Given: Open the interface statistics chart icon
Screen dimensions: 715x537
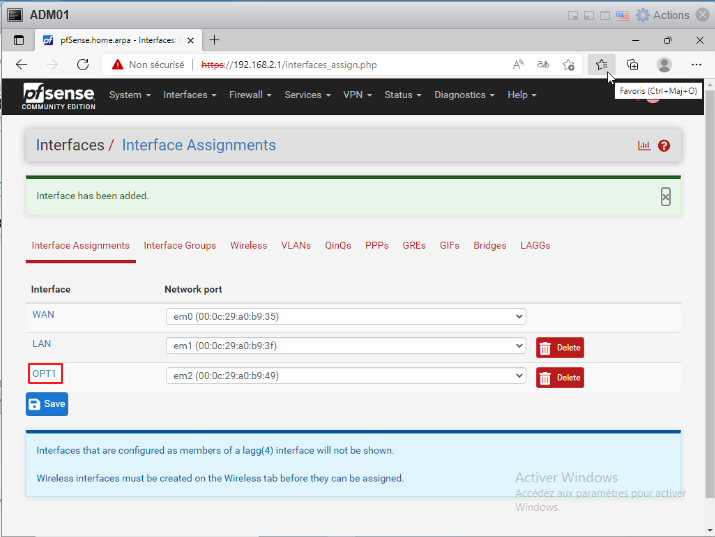Looking at the screenshot, I should point(644,146).
